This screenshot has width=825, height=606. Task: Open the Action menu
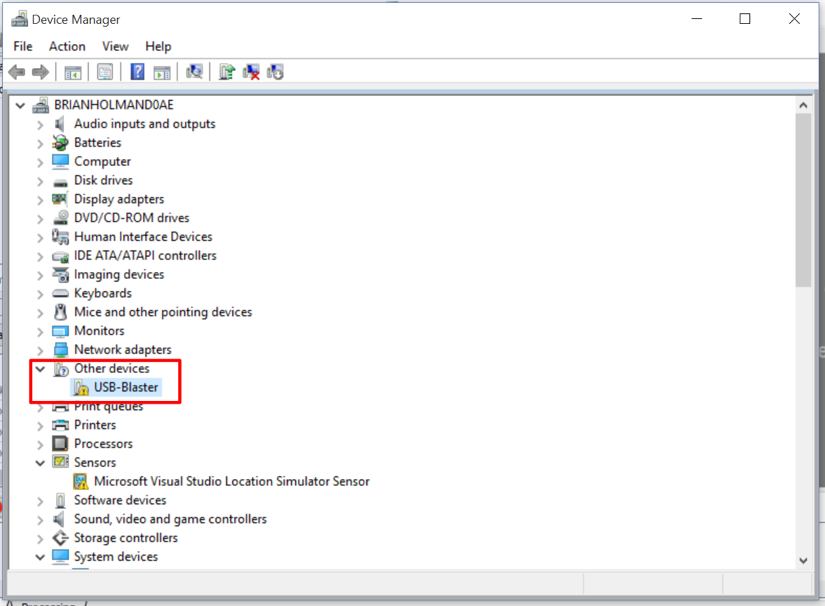pos(67,46)
